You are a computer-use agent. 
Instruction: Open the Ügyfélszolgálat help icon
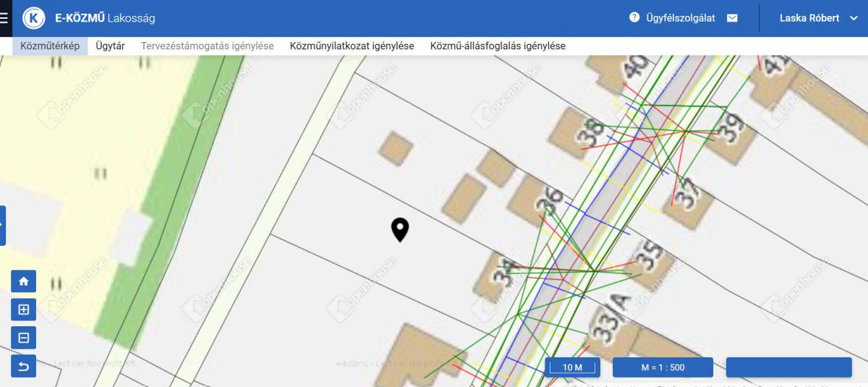click(634, 17)
